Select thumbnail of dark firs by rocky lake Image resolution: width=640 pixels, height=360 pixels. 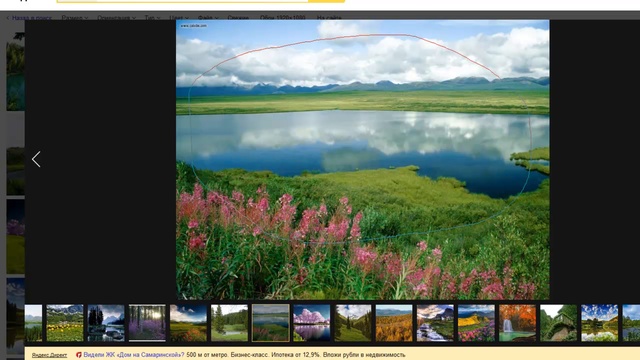pos(106,323)
